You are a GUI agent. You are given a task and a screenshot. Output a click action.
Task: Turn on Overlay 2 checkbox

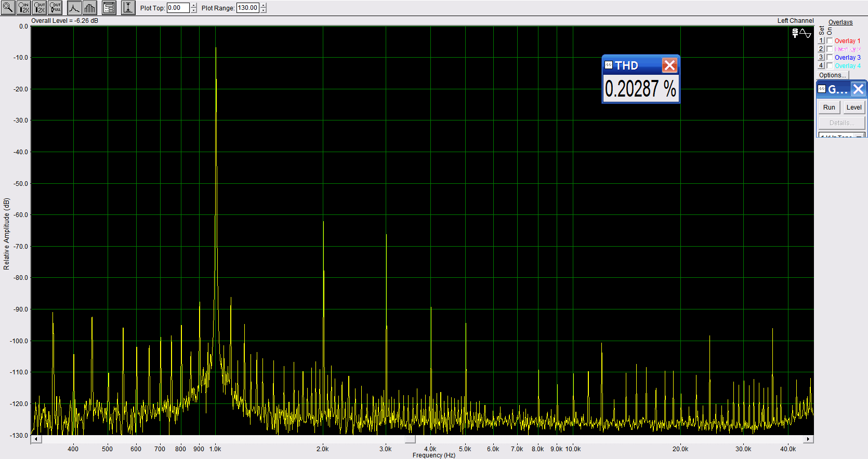(830, 49)
